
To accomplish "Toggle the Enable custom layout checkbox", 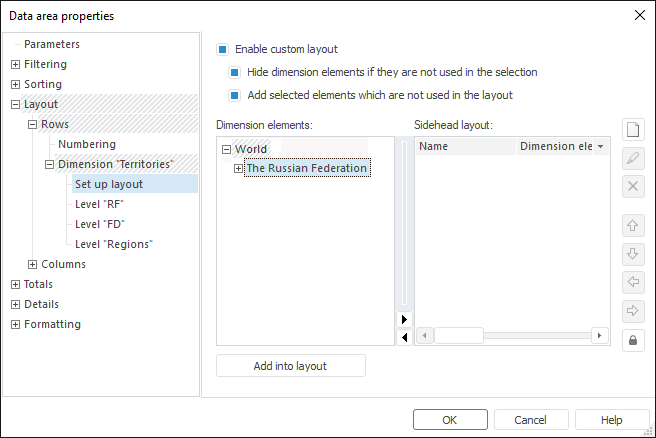I will click(x=223, y=49).
